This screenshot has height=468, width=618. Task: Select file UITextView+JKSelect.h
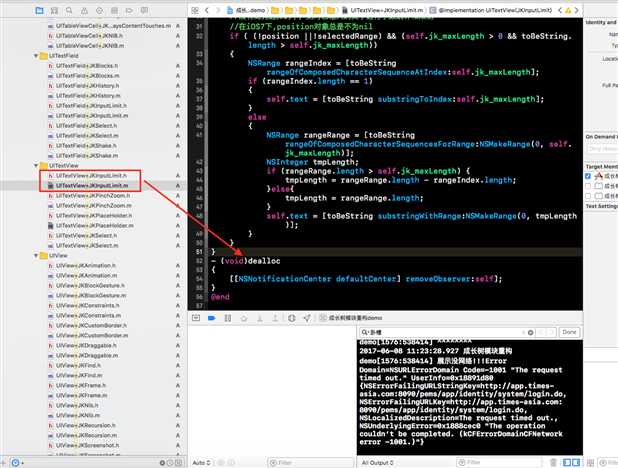[86, 235]
